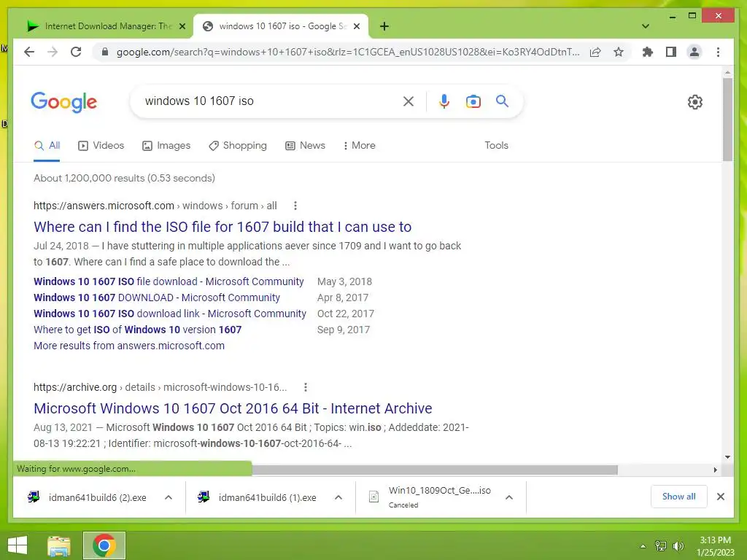Viewport: 747px width, 560px height.
Task: Open 'Windows 10 1607 ISO download link' result
Action: [170, 314]
